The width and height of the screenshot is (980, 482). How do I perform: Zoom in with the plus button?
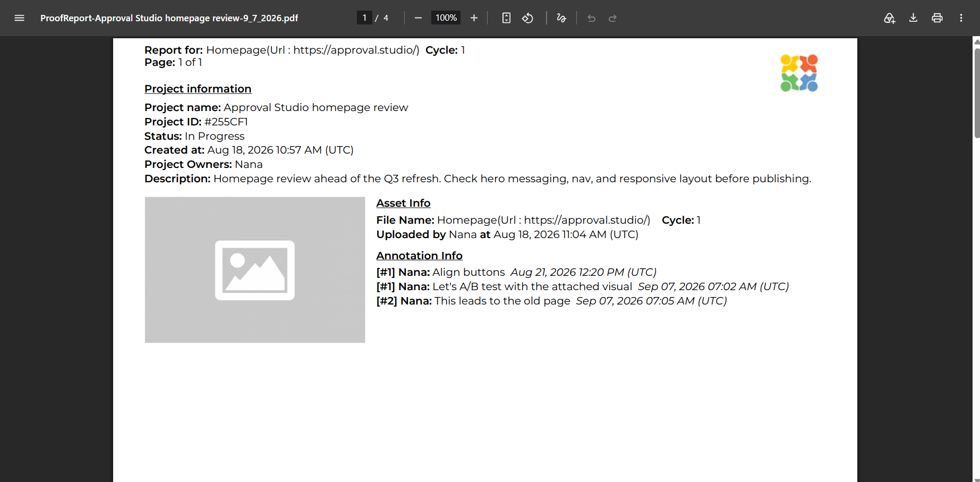tap(474, 18)
